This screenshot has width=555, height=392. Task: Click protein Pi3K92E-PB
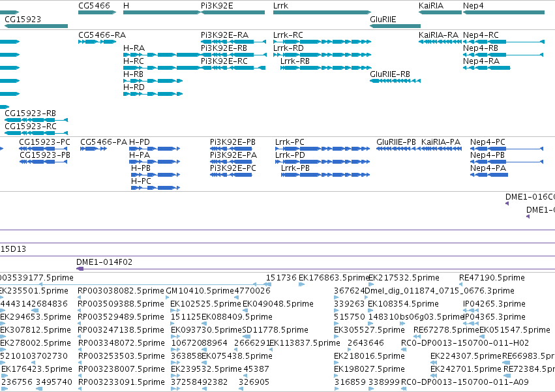tap(231, 149)
